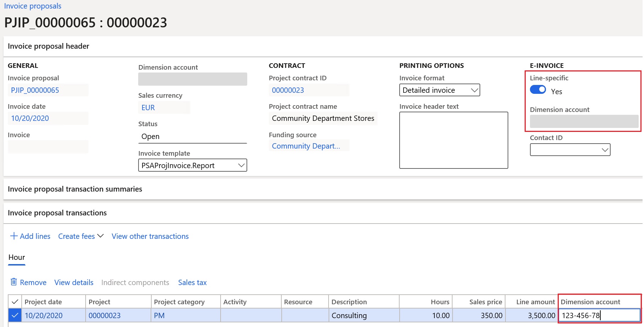
Task: Click View details button
Action: 74,283
